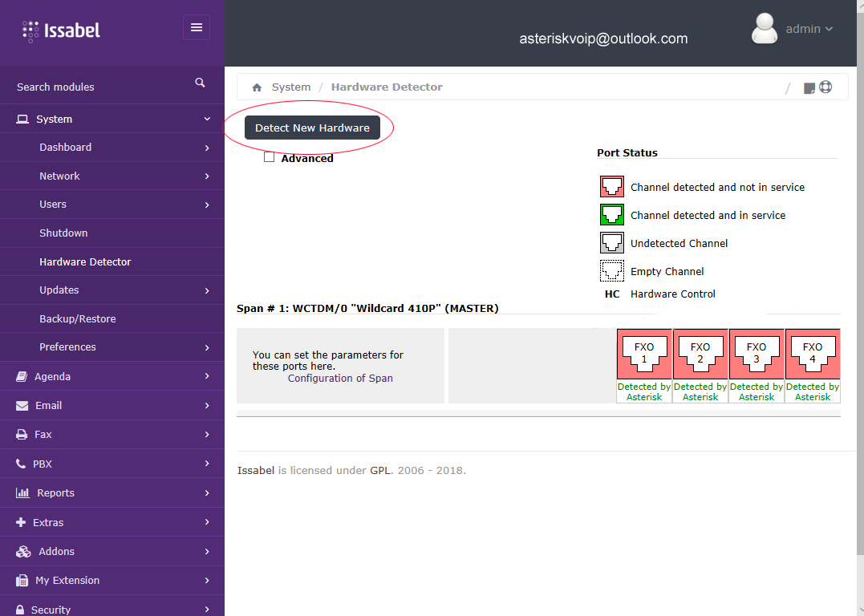Click the home icon in breadcrumb
This screenshot has height=616, width=864.
[257, 87]
